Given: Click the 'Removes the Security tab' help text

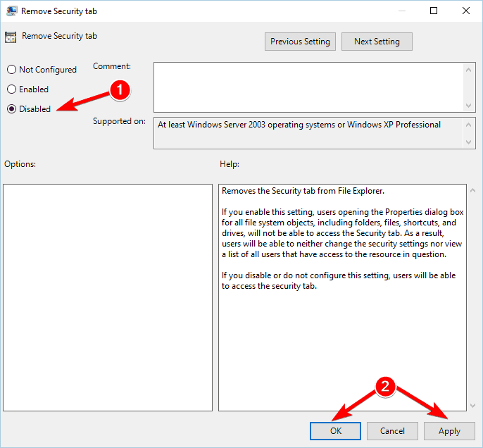Looking at the screenshot, I should tap(303, 191).
